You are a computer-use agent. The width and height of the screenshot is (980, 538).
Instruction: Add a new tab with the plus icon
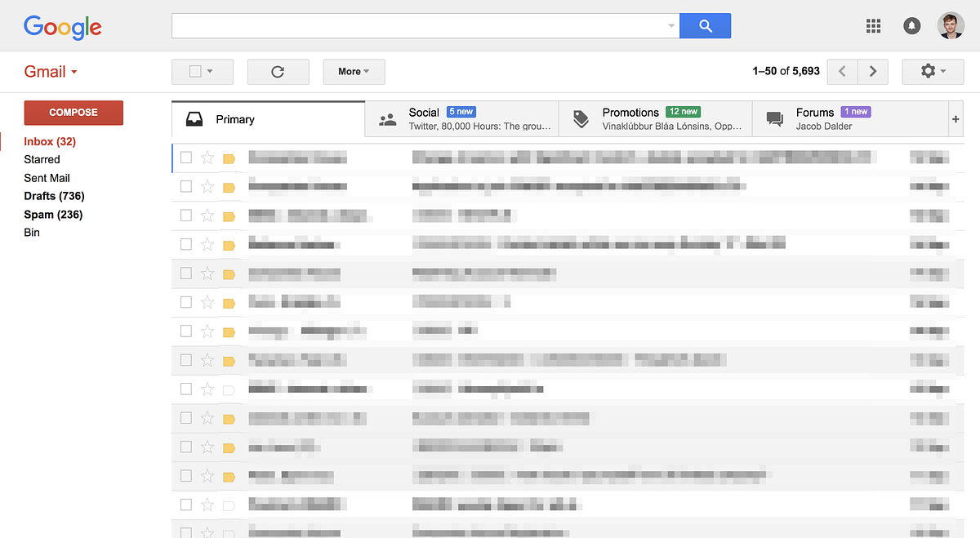pos(955,118)
